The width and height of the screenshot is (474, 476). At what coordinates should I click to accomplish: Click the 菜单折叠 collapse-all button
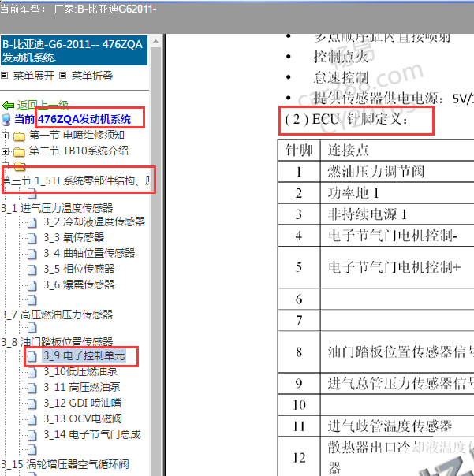[x=92, y=76]
